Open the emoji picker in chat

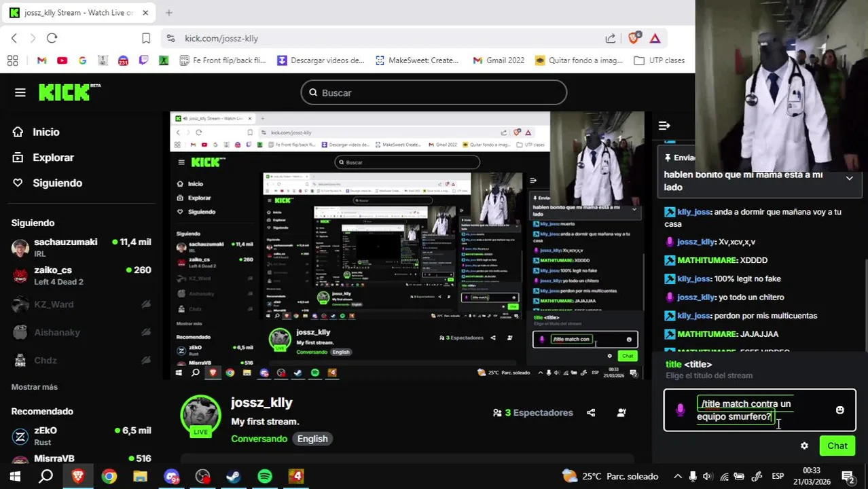click(839, 410)
